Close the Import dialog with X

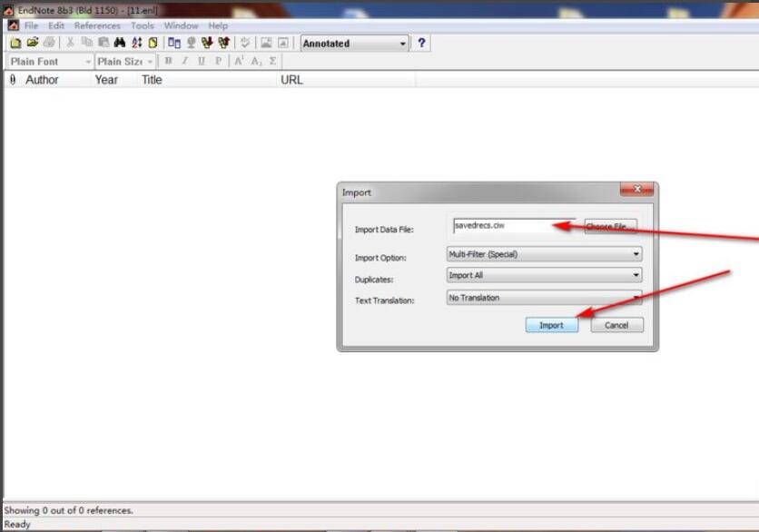tap(637, 189)
